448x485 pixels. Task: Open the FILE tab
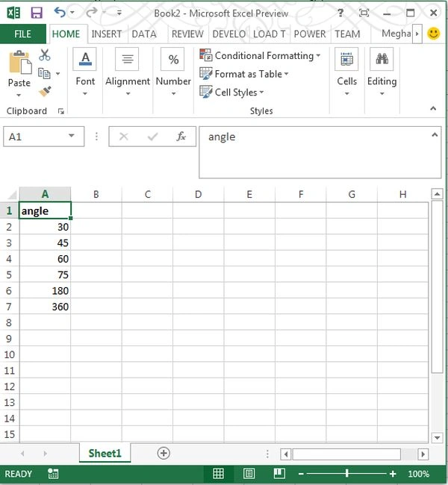click(23, 34)
